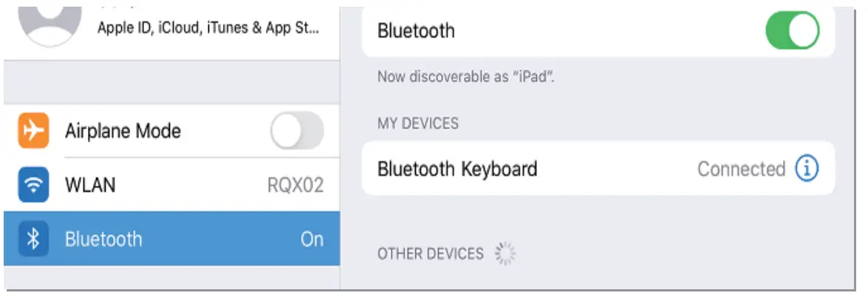This screenshot has height=307, width=868.
Task: Click the OTHER DEVICES section header
Action: (x=430, y=254)
